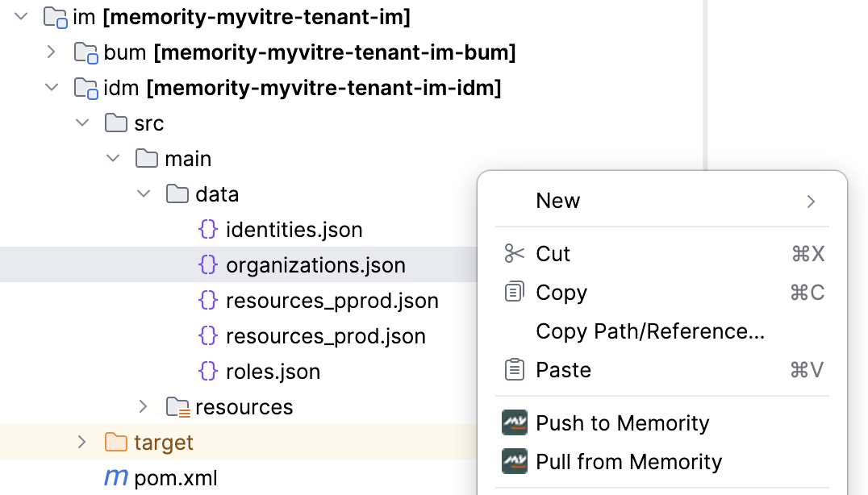Image resolution: width=868 pixels, height=495 pixels.
Task: Click the resources_prod.json file icon
Action: tap(208, 335)
